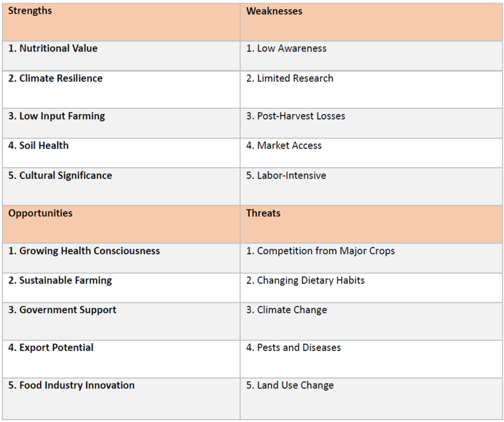Select the Limited Research cell
The height and width of the screenshot is (422, 504).
coord(289,79)
